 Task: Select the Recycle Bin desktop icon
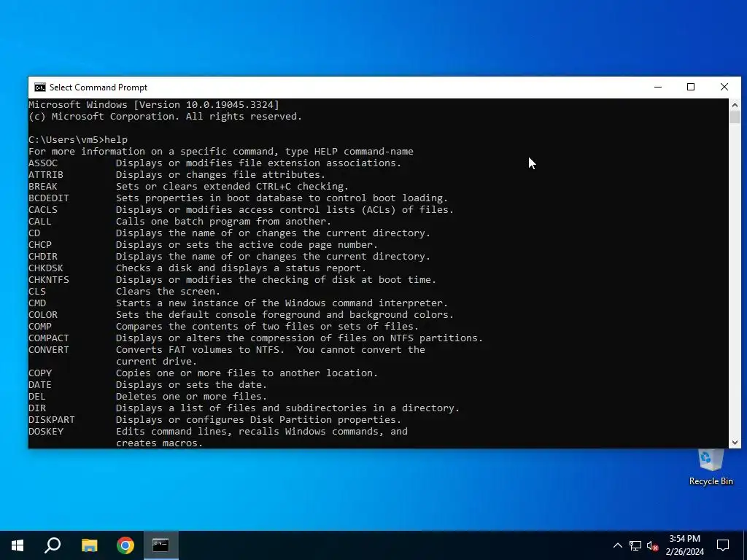[x=711, y=467]
